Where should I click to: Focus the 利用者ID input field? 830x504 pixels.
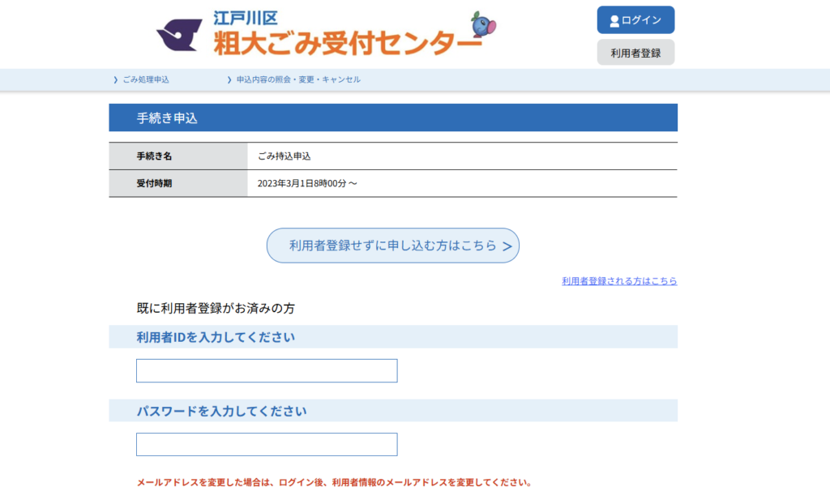click(267, 371)
